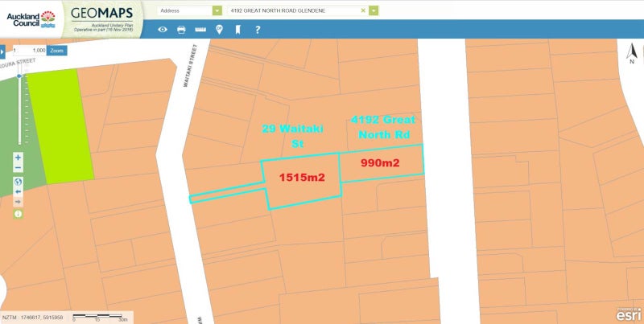Image resolution: width=644 pixels, height=324 pixels.
Task: Open the green info identify button
Action: pyautogui.click(x=18, y=214)
